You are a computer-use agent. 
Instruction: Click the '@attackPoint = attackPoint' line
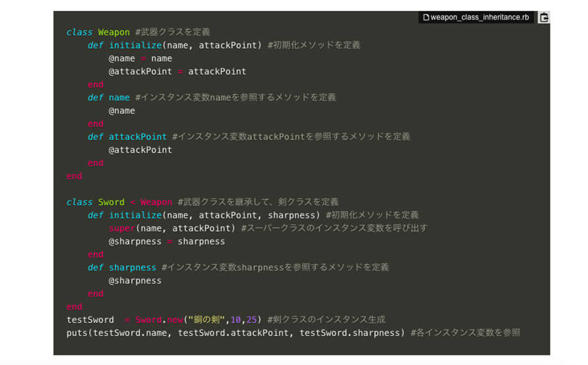[x=178, y=72]
